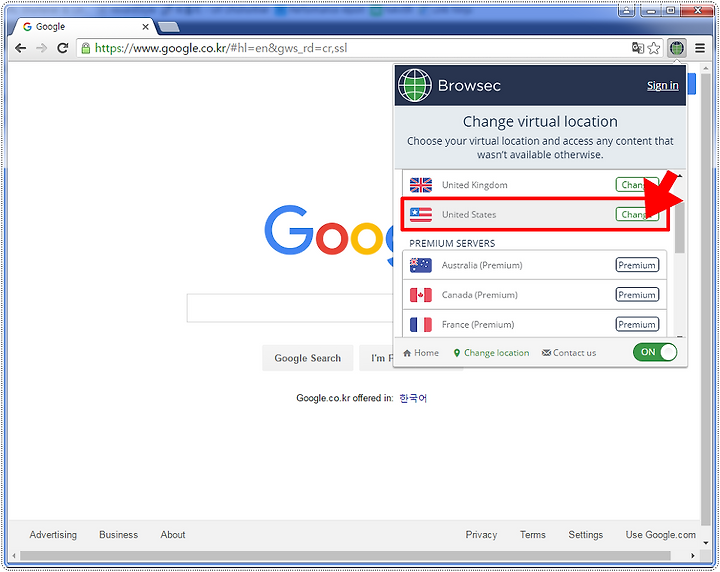Select Canada (Premium) text
The width and height of the screenshot is (720, 572).
479,295
